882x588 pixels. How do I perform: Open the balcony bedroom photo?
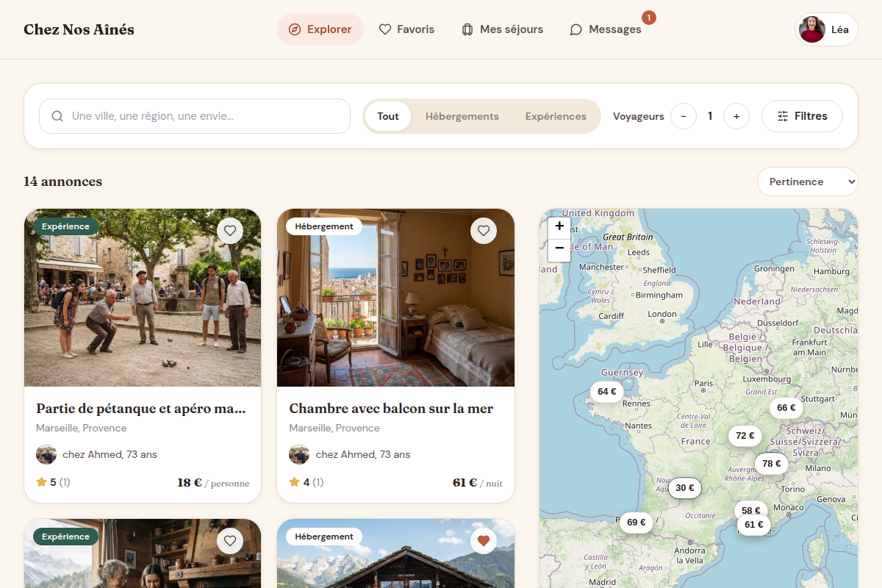pos(395,298)
